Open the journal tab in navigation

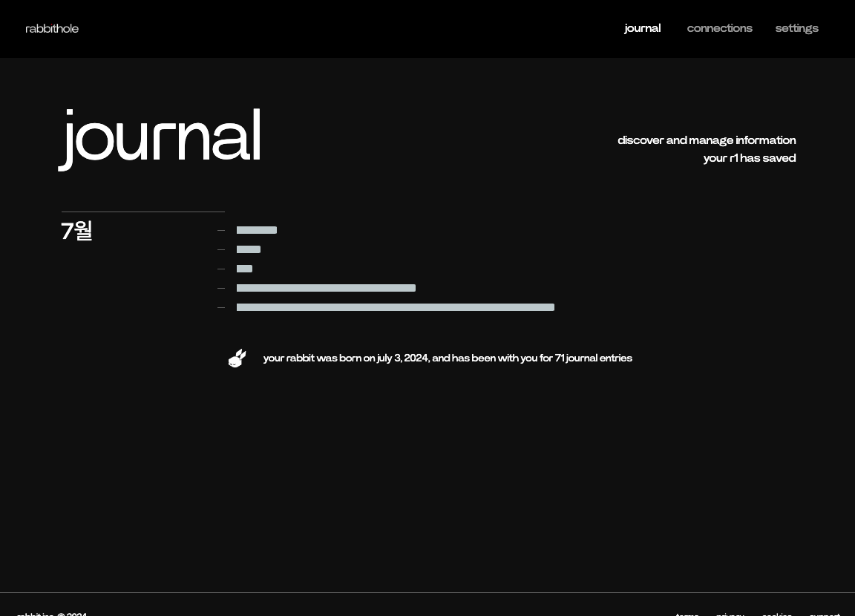[x=642, y=28]
